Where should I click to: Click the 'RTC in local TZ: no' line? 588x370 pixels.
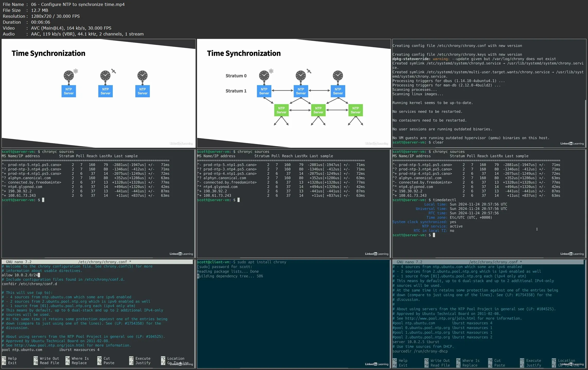tap(434, 231)
